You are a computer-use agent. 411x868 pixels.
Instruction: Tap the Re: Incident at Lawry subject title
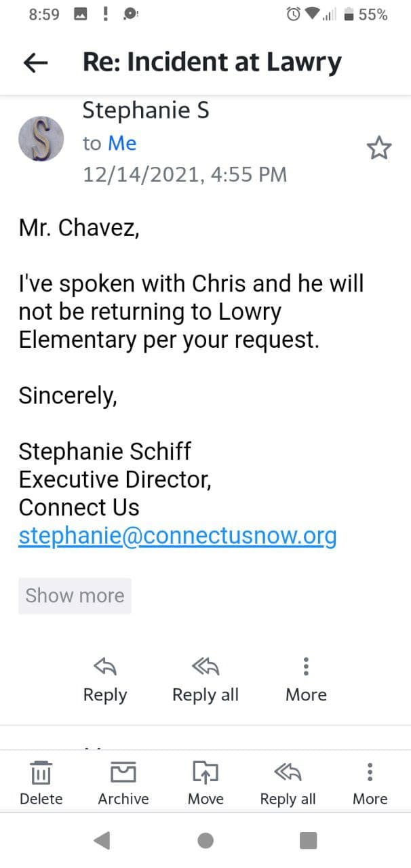click(x=212, y=62)
